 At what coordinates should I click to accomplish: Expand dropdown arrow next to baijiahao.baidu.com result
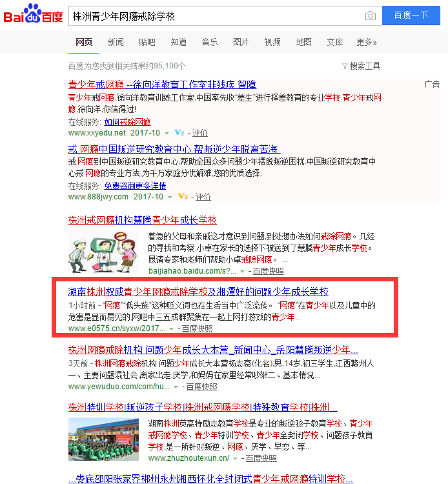pyautogui.click(x=242, y=272)
